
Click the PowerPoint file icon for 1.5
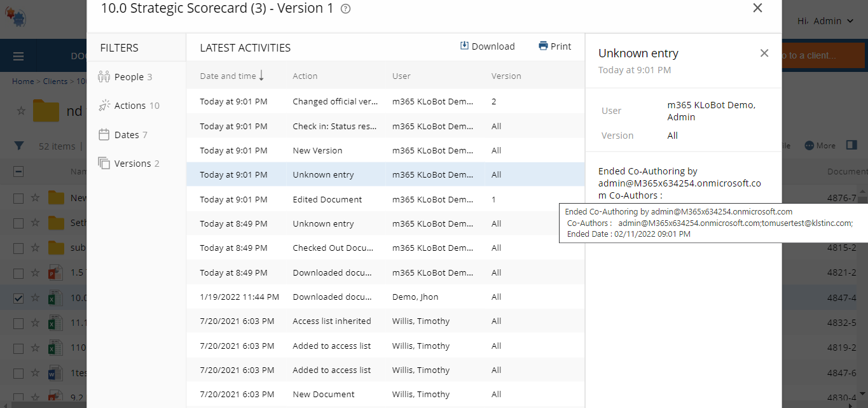(x=55, y=273)
